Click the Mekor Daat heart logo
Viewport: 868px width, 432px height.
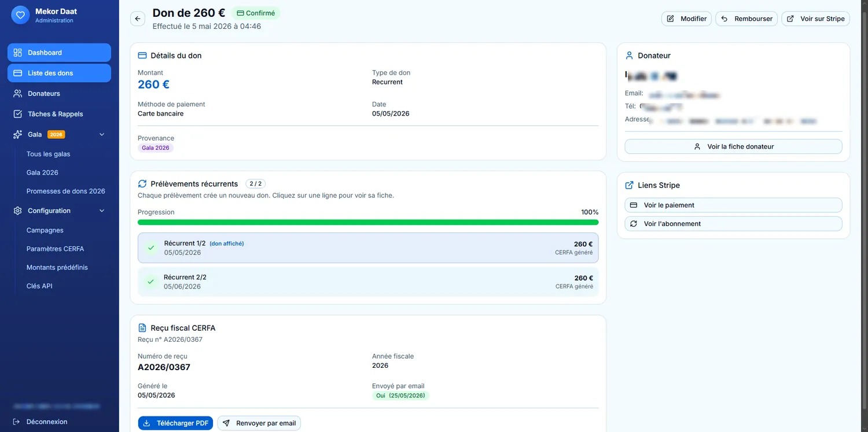click(x=20, y=15)
